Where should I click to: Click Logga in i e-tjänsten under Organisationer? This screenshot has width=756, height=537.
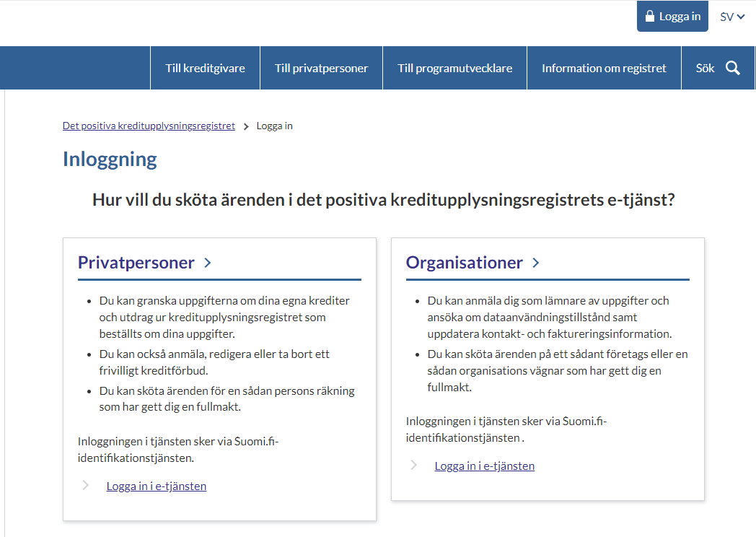[485, 466]
